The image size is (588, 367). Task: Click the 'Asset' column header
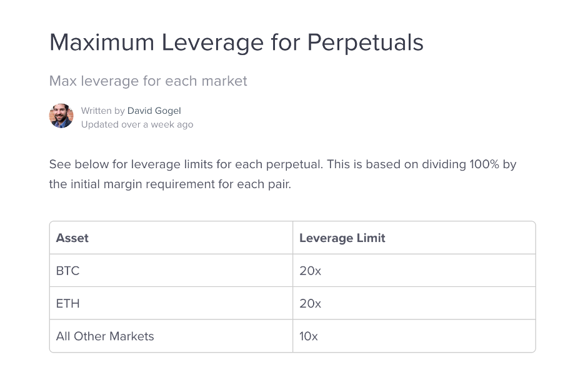click(72, 238)
